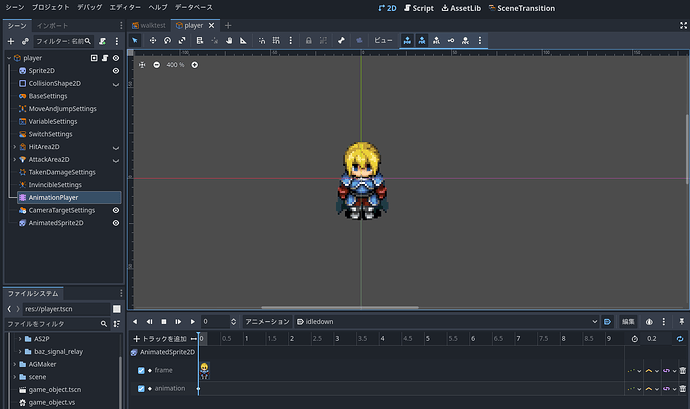Center the view using the crosshair icon
The image size is (690, 409).
click(x=142, y=65)
